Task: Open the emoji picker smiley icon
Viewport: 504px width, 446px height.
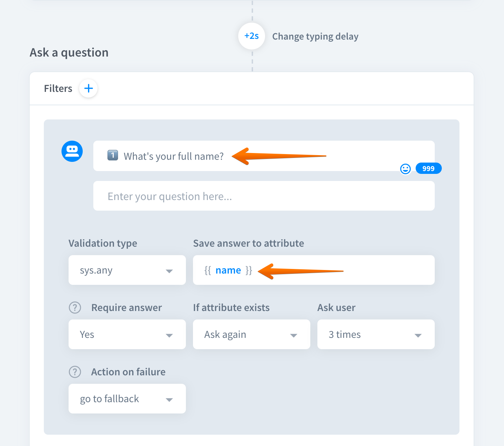Action: tap(405, 169)
